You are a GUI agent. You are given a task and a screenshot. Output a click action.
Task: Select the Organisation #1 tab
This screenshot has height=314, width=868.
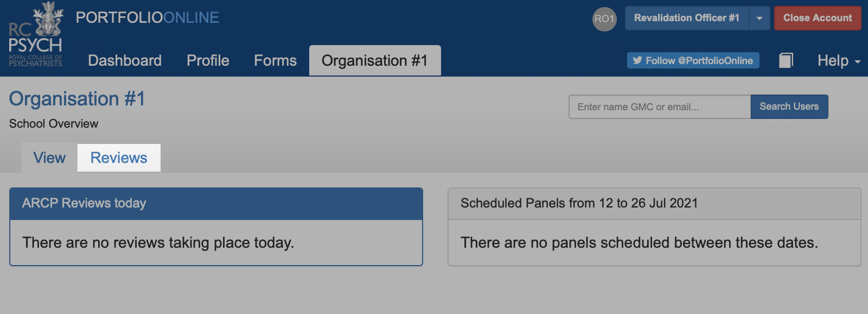[375, 60]
